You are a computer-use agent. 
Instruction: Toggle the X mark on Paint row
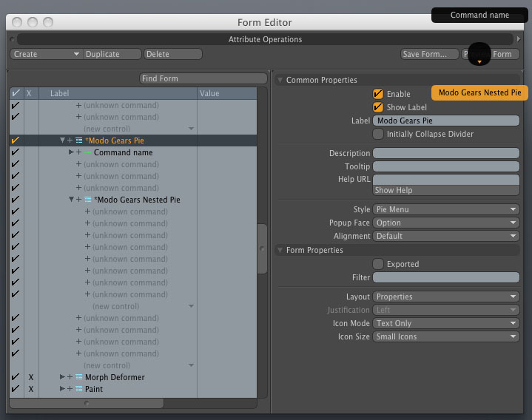tap(31, 389)
